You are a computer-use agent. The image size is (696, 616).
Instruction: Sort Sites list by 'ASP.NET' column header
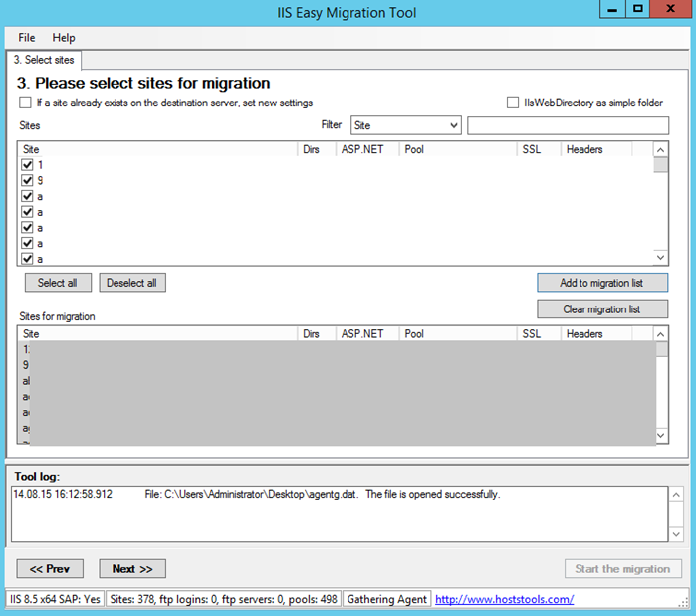point(367,149)
